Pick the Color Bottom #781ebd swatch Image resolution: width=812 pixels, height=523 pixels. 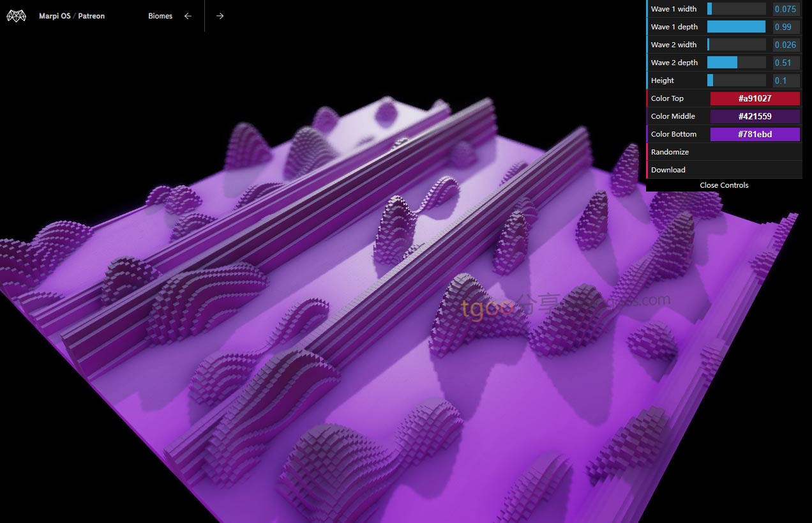click(x=755, y=134)
